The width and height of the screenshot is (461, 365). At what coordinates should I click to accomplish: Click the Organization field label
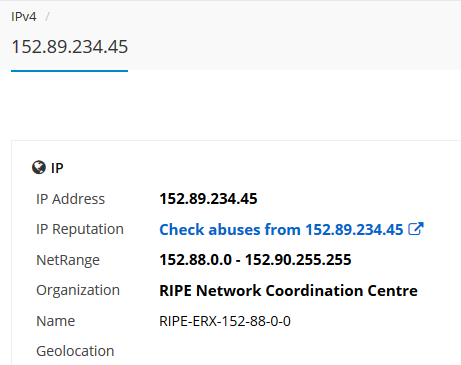coord(78,290)
